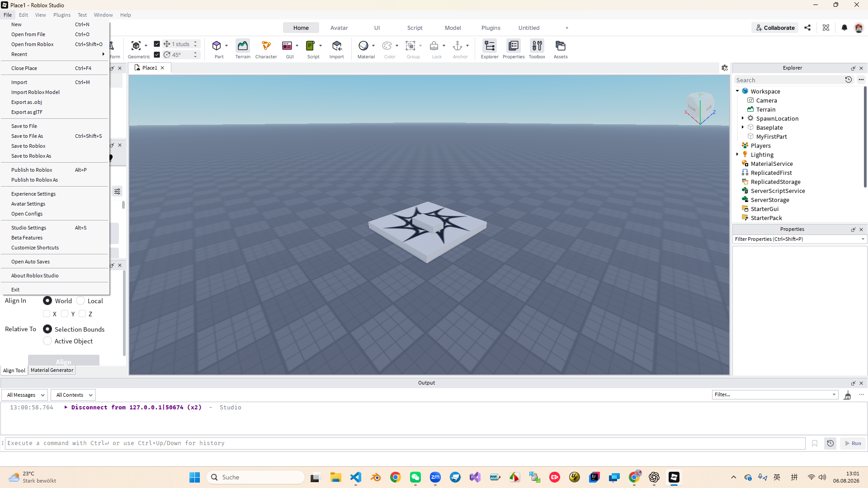Toggle the Explorer panel button
Viewport: 868px width, 488px height.
(x=490, y=46)
